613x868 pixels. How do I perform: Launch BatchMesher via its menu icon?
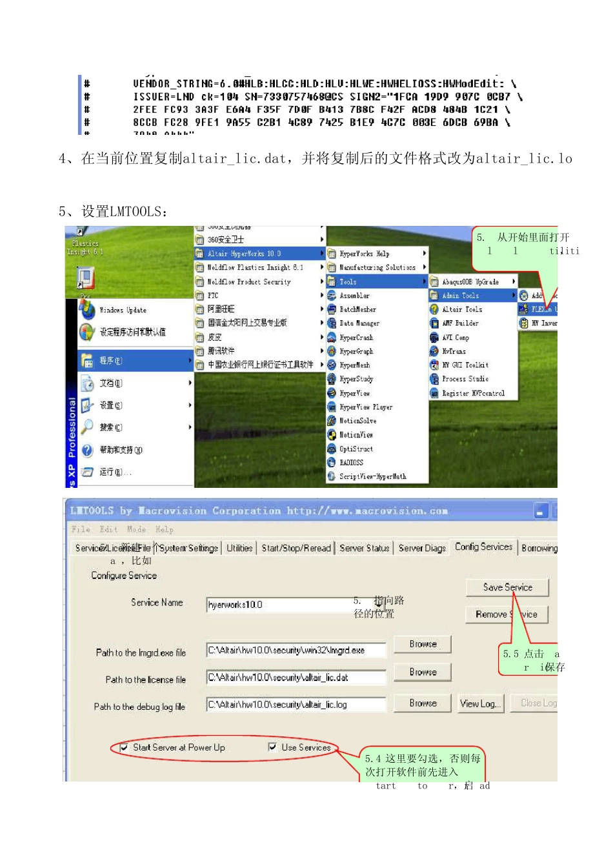tap(332, 309)
